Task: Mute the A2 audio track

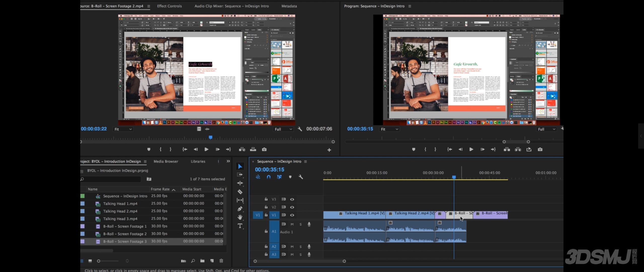Action: pos(292,247)
